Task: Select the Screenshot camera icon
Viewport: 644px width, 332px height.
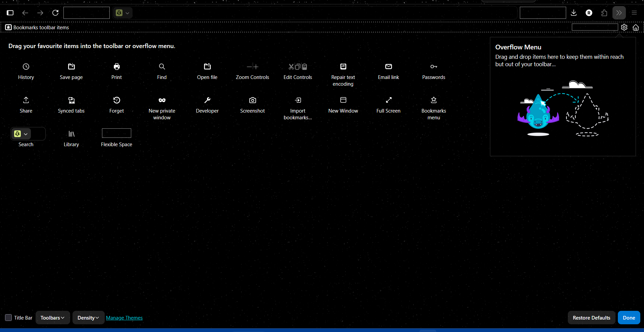Action: 252,100
